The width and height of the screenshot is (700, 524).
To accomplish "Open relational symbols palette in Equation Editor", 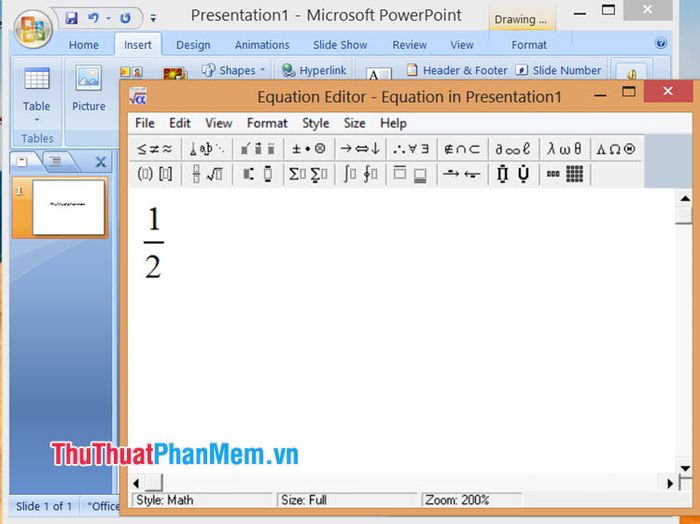I will coord(154,149).
